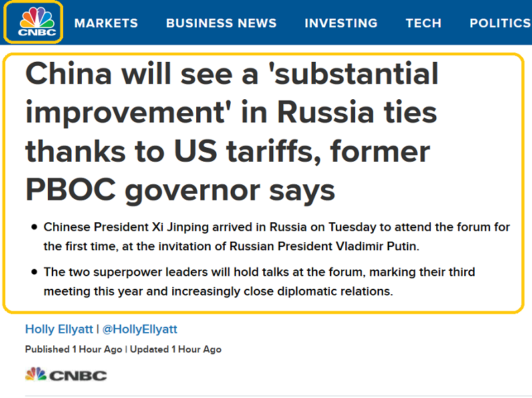Image resolution: width=532 pixels, height=398 pixels.
Task: Select Investing in the top navigation
Action: (341, 23)
